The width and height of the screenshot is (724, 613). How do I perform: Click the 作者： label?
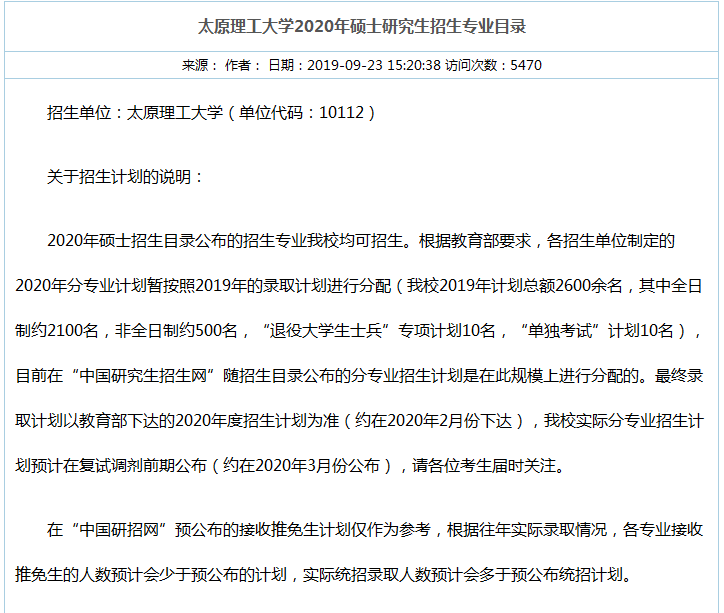(243, 65)
